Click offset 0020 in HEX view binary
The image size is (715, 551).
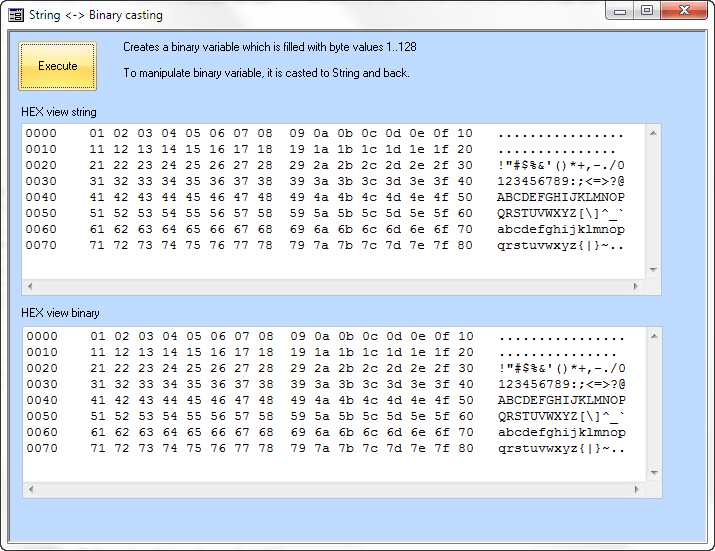coord(42,368)
